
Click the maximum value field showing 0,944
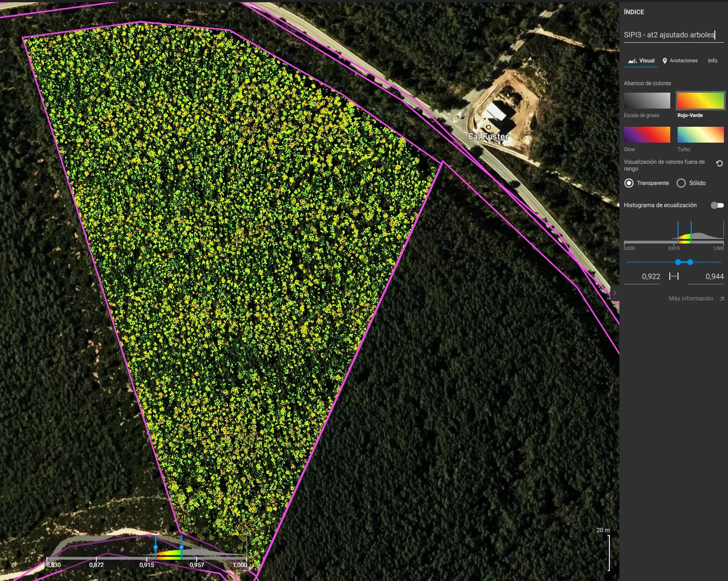click(706, 277)
